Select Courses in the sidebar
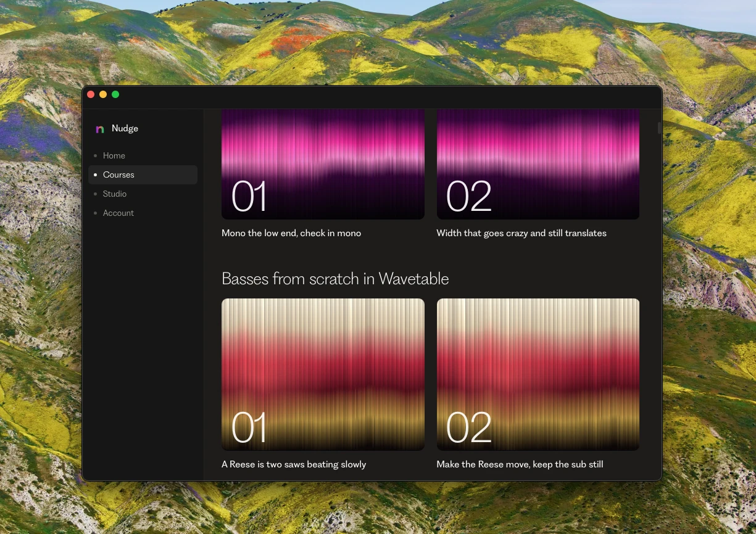The image size is (756, 534). coord(143,175)
